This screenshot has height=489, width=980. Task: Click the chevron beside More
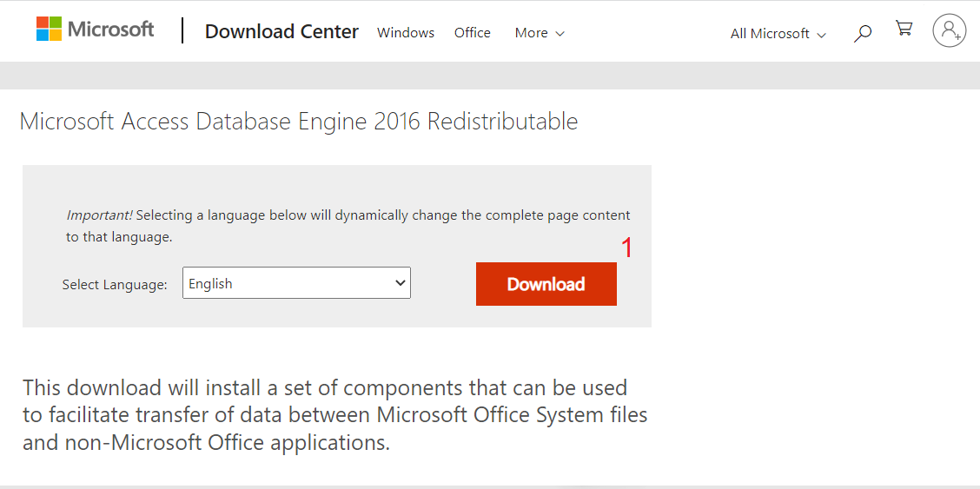coord(560,34)
